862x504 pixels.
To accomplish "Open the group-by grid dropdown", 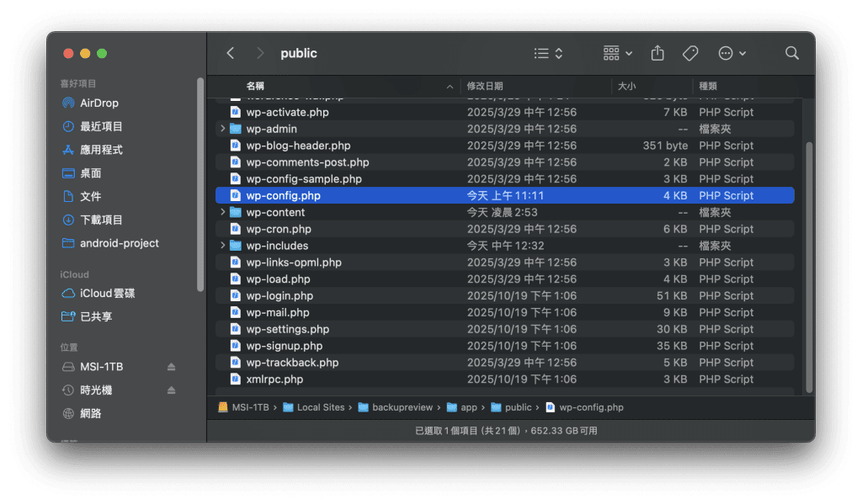I will 618,53.
